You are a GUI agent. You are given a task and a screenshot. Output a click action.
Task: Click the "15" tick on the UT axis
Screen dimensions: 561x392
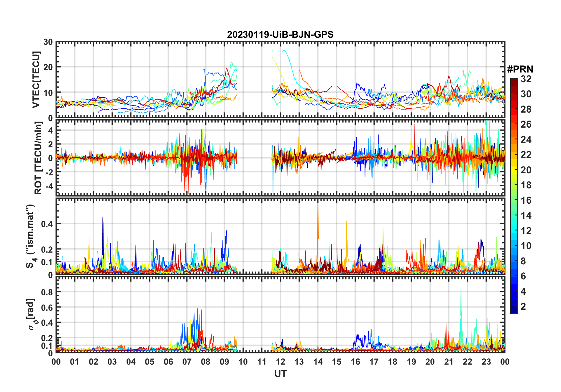tap(337, 362)
